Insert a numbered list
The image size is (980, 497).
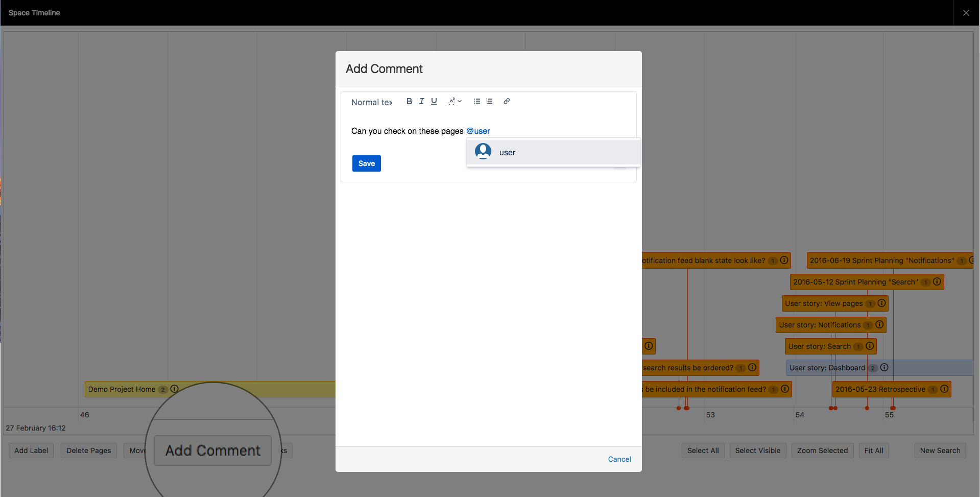click(x=489, y=101)
